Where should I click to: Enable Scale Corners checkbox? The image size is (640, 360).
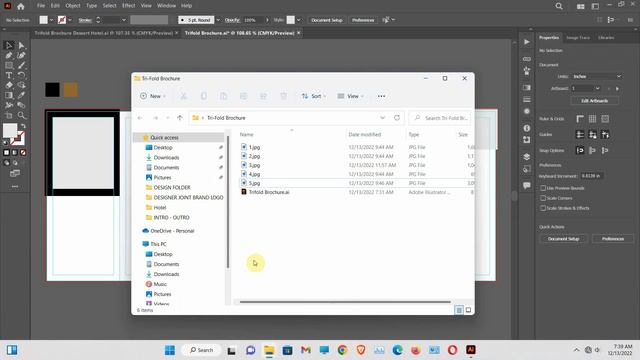543,198
